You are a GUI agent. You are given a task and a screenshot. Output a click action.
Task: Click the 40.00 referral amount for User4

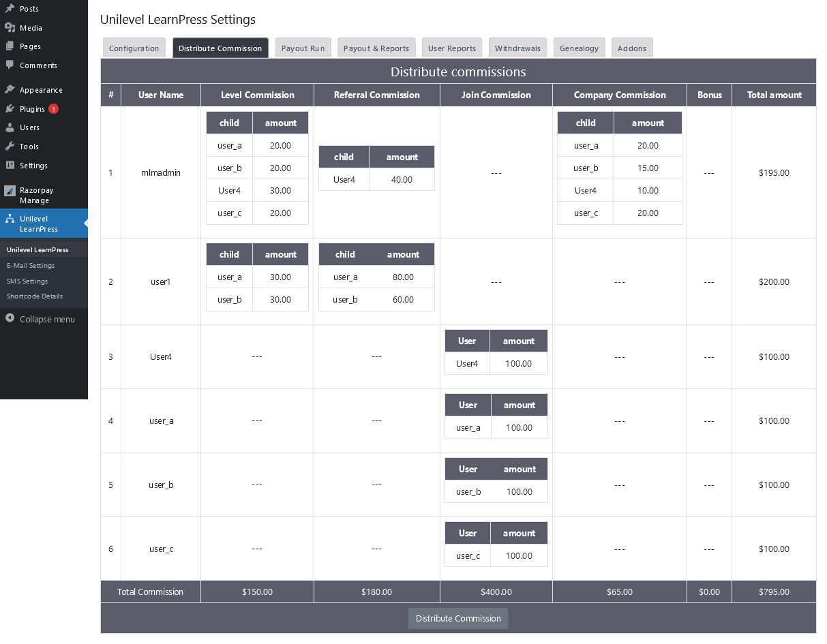click(x=402, y=179)
